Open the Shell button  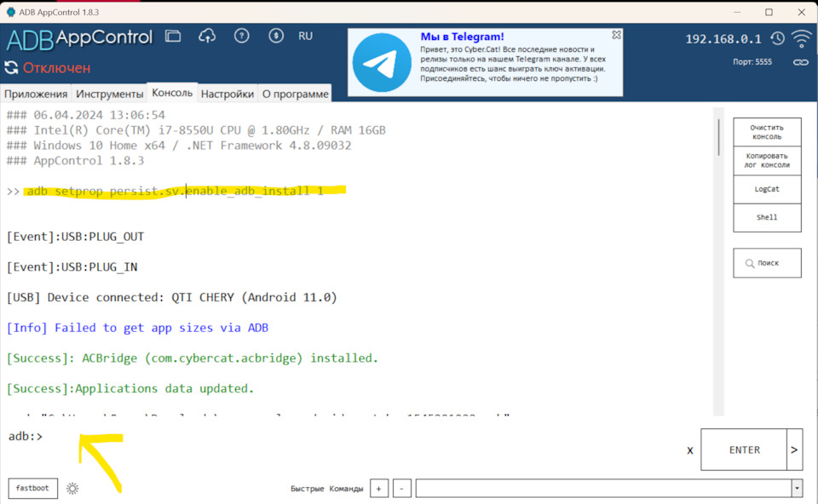coord(767,217)
